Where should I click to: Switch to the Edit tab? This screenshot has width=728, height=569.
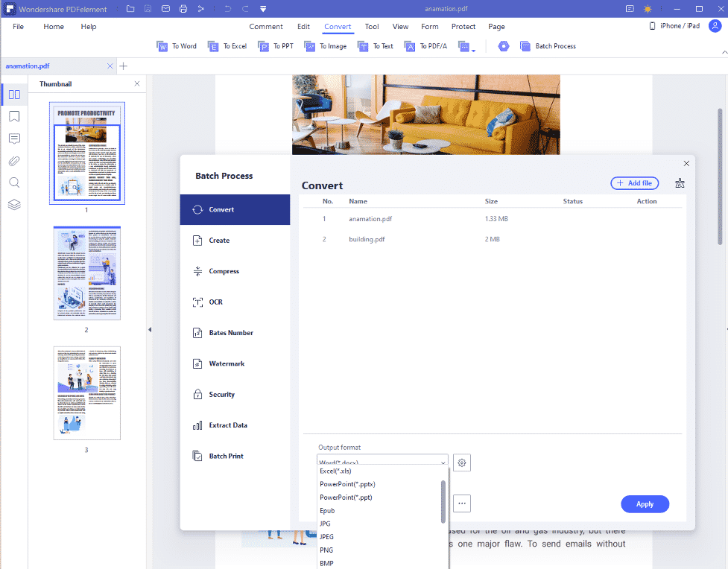303,27
